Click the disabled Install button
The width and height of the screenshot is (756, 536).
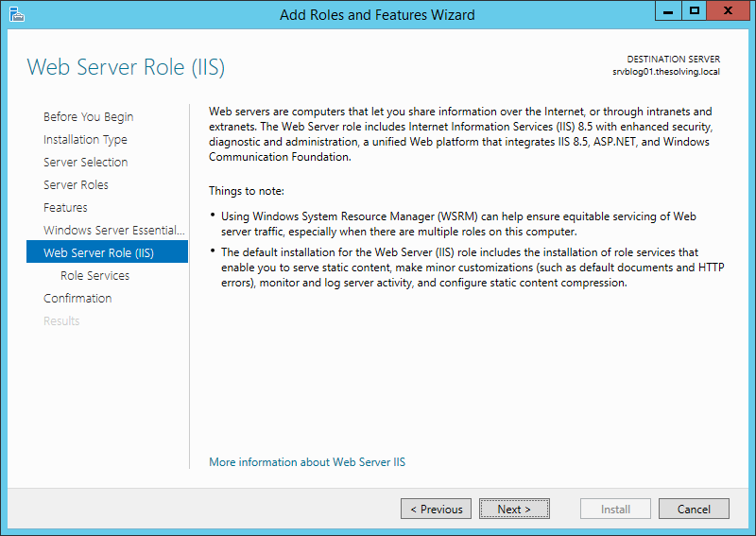(x=615, y=509)
